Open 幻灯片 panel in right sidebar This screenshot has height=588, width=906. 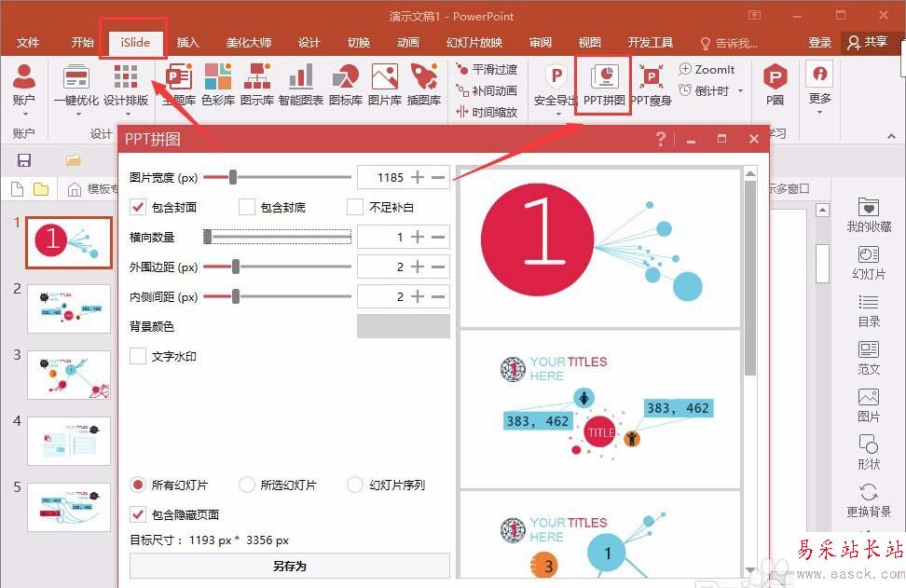coord(869,263)
